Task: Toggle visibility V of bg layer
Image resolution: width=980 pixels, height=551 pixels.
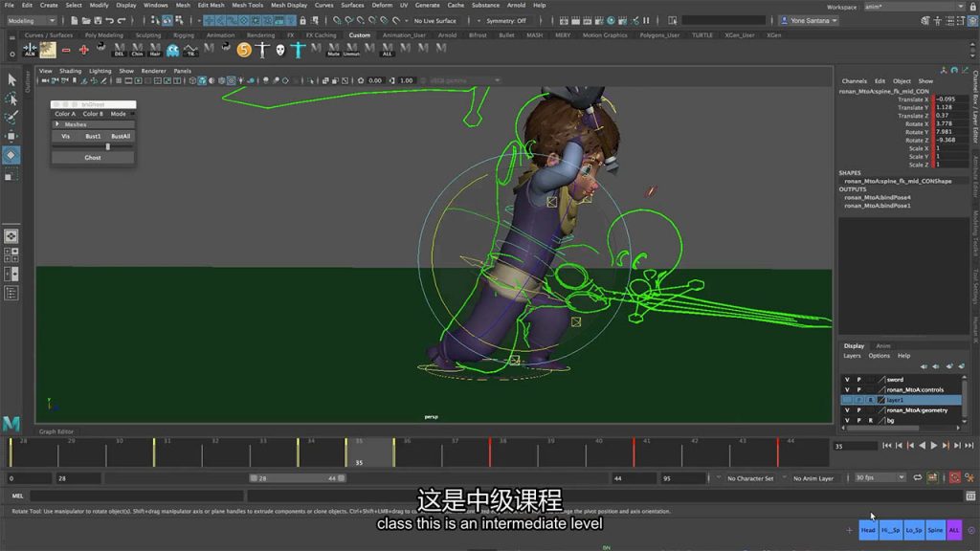Action: point(848,421)
